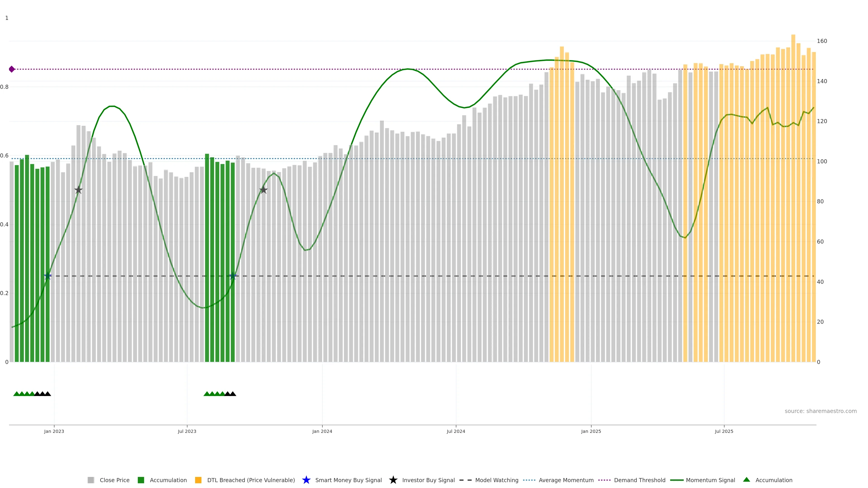The image size is (868, 488).
Task: Click the Jan 2024 x-axis label
Action: [x=322, y=432]
